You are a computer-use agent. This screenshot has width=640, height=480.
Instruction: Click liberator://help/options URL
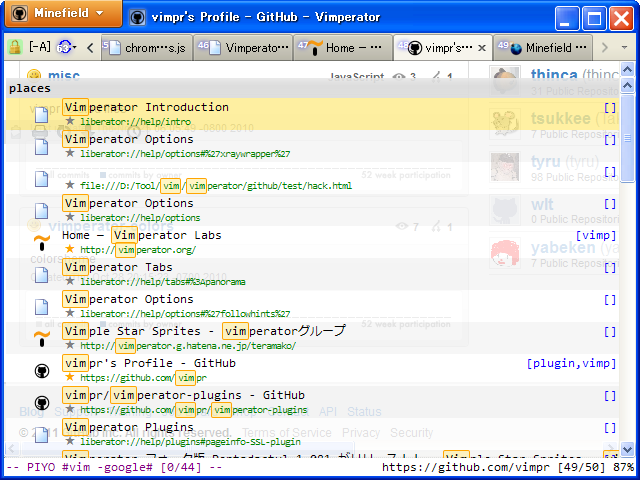140,218
